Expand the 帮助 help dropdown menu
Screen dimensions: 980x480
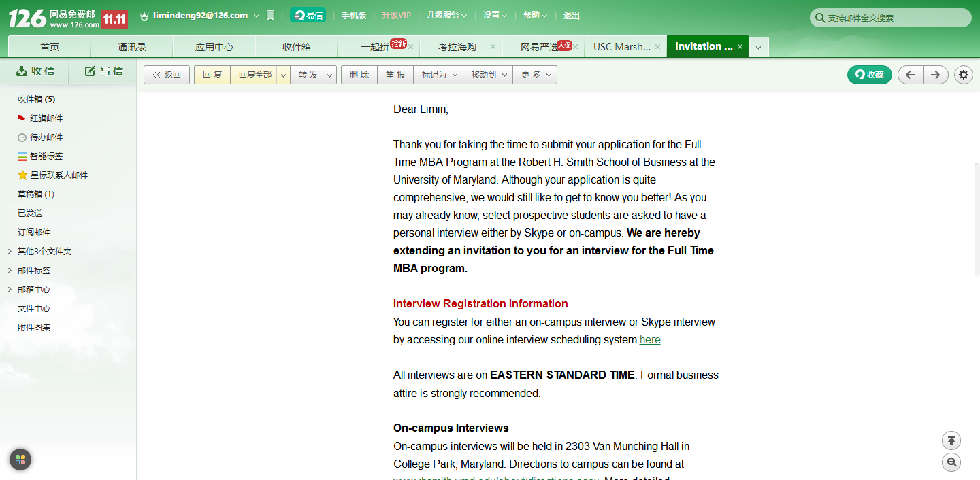[x=536, y=15]
